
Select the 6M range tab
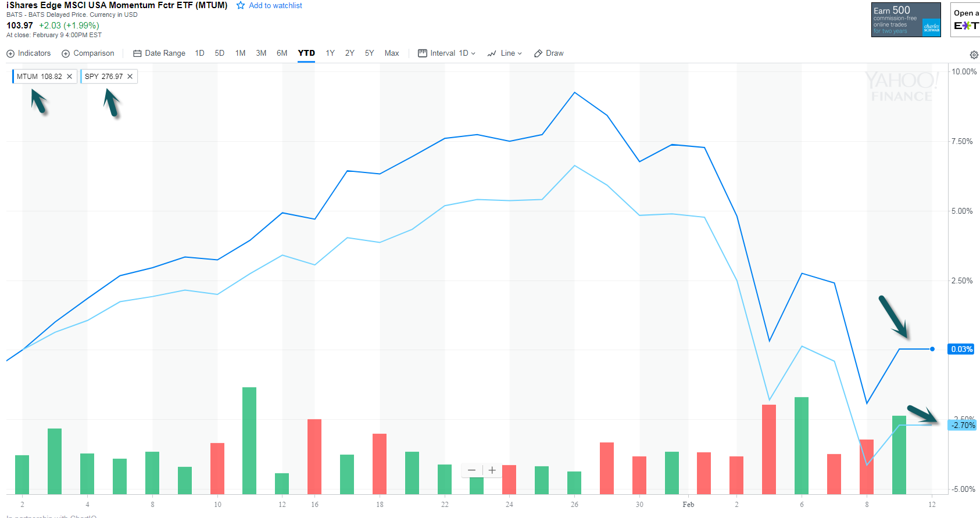tap(282, 53)
